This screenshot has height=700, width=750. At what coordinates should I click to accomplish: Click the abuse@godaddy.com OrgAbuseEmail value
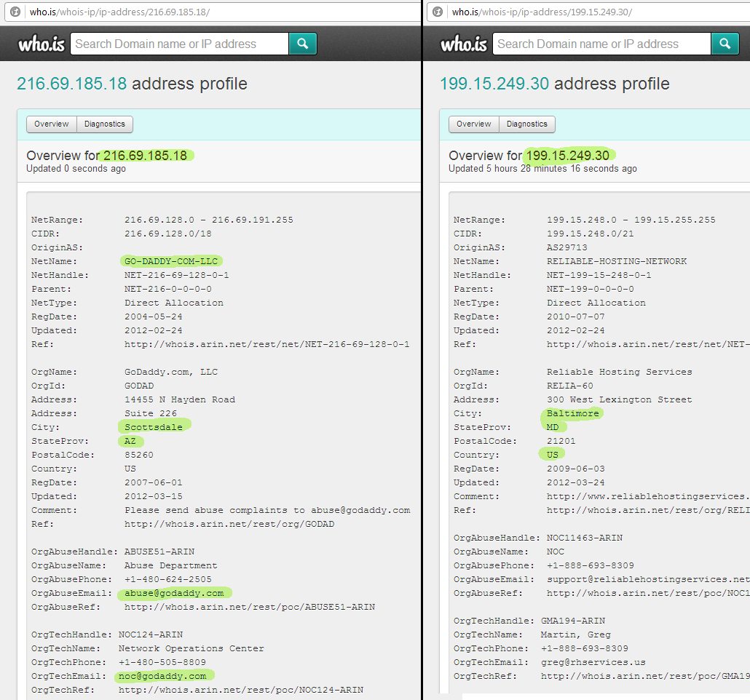[x=174, y=593]
